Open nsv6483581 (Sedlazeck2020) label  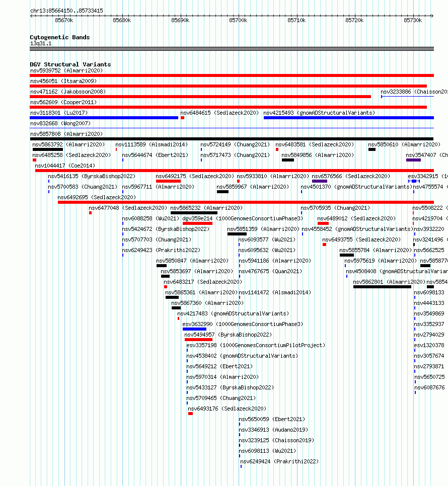(315, 144)
